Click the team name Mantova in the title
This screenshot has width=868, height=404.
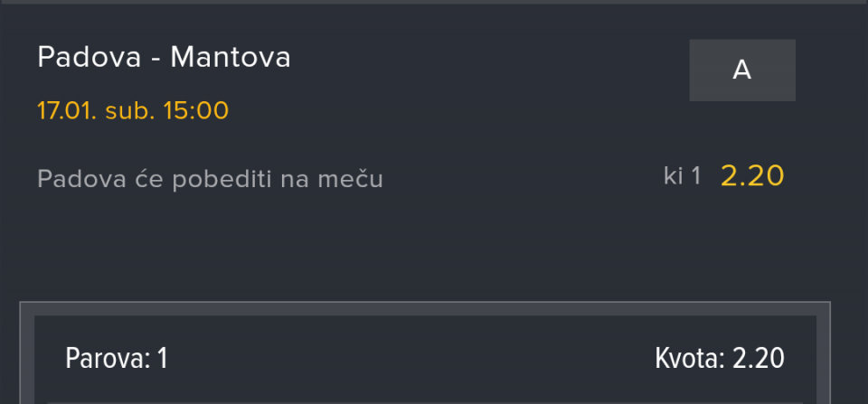coord(231,58)
